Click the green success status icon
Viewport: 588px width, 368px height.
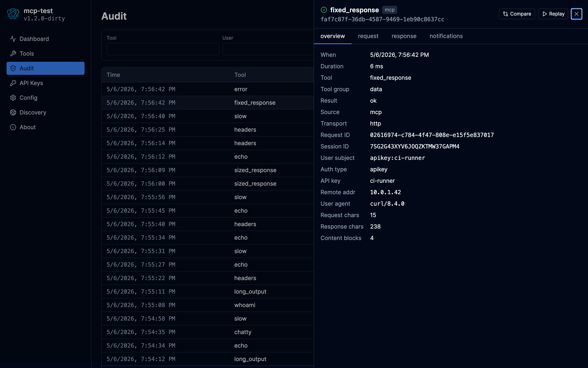click(x=324, y=10)
